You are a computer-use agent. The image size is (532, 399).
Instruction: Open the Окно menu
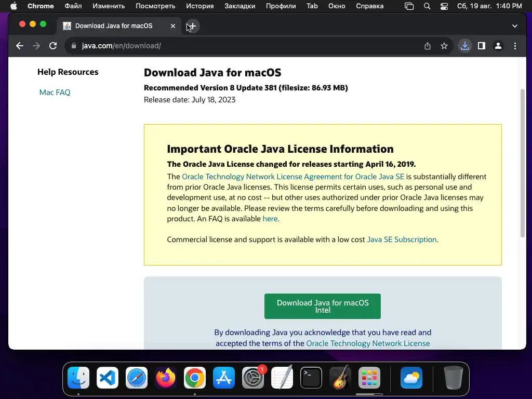click(337, 6)
